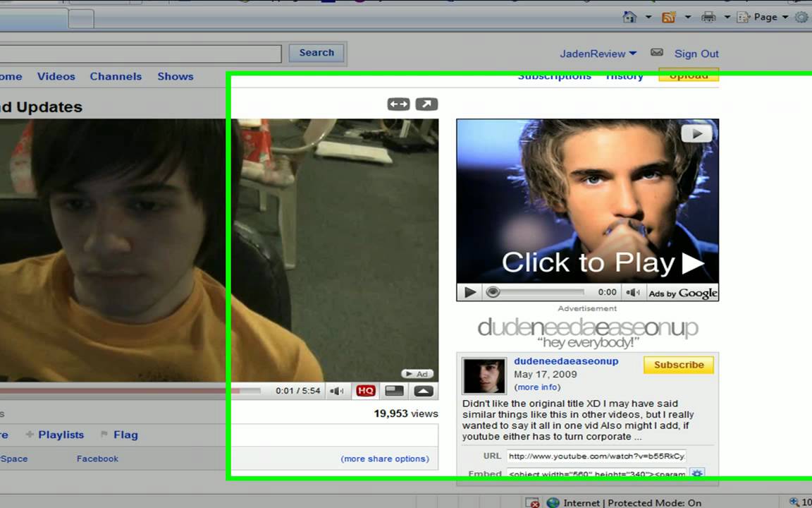Open the Subscriptions link
Viewport: 812px width, 508px height.
point(554,77)
